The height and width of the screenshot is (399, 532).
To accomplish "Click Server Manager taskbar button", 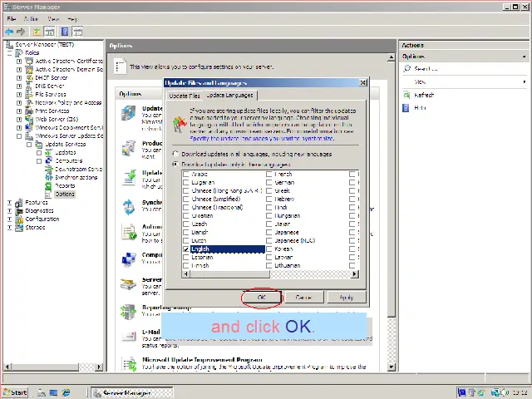I will 132,393.
